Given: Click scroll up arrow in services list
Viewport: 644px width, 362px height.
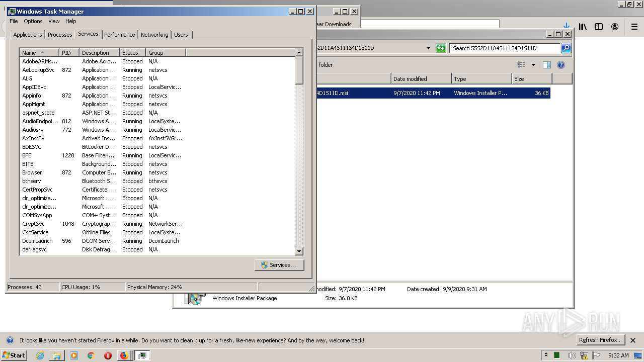Looking at the screenshot, I should 299,53.
